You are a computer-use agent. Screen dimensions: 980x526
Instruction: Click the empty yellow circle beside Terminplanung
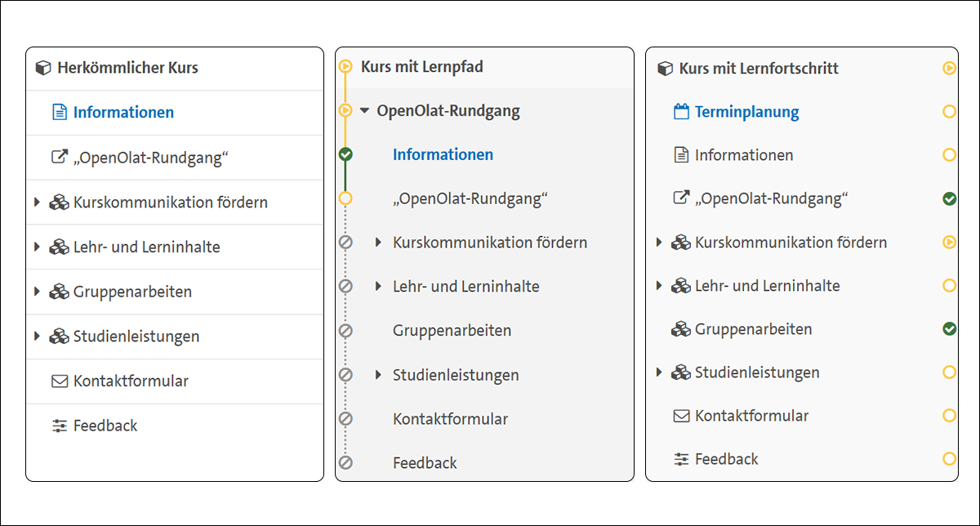pyautogui.click(x=949, y=112)
